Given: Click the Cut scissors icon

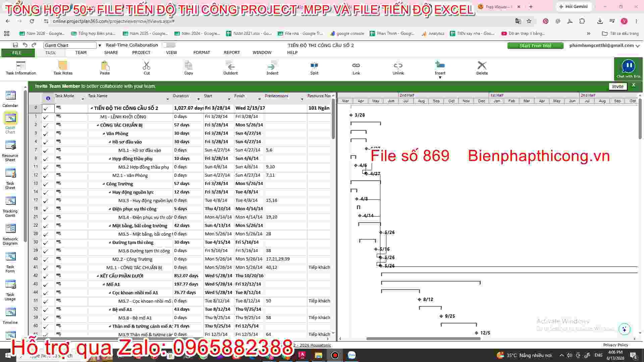Looking at the screenshot, I should click(x=147, y=65).
